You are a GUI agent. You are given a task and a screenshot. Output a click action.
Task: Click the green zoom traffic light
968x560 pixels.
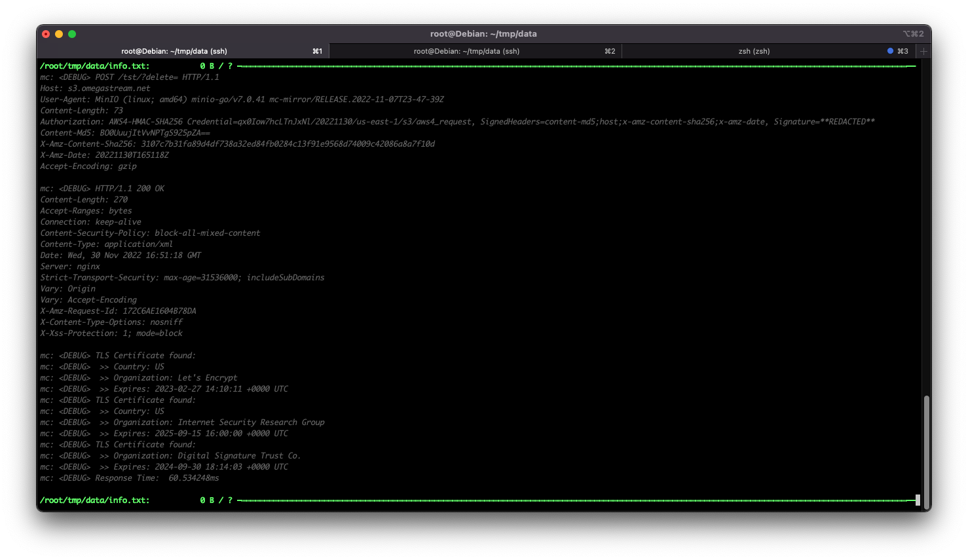pyautogui.click(x=72, y=33)
